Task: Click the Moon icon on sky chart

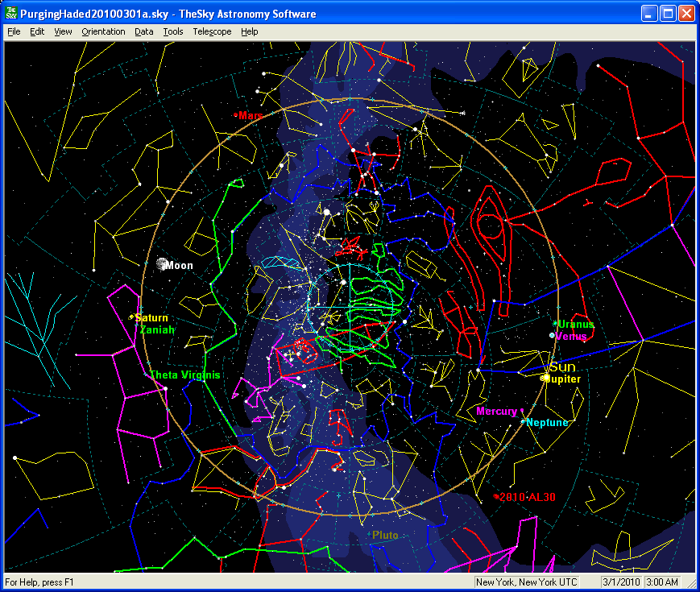Action: pyautogui.click(x=161, y=264)
